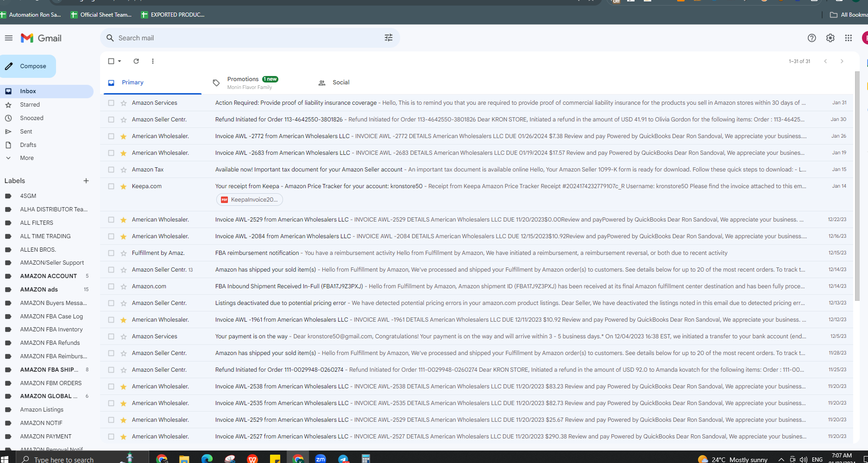This screenshot has width=868, height=463.
Task: Unstar the Invoice AWL-2772 email
Action: 124,136
